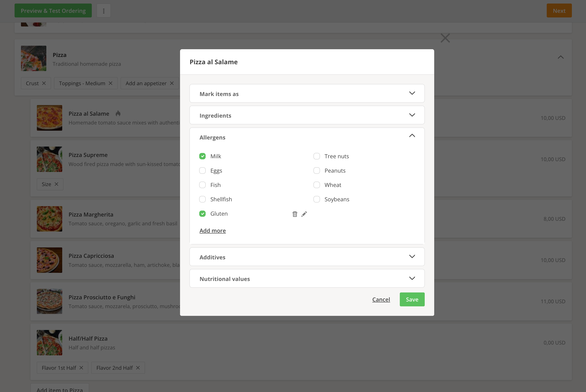Open the Pizza Margherita thumbnail
The image size is (586, 392).
coord(49,219)
